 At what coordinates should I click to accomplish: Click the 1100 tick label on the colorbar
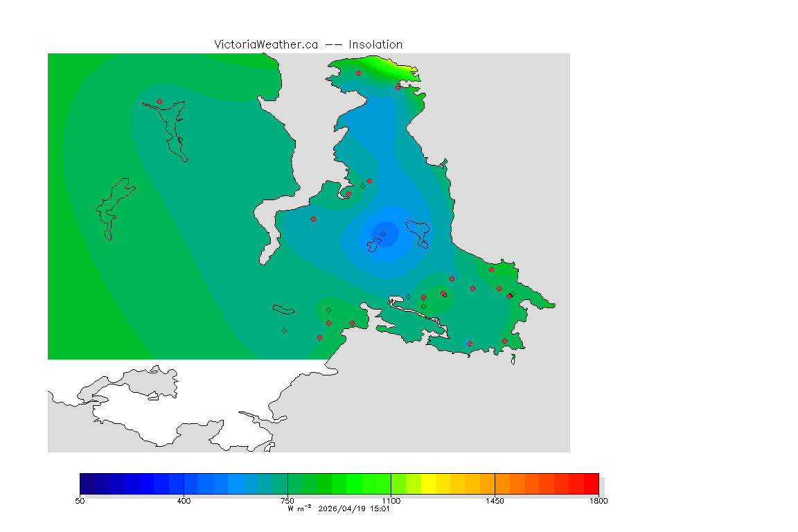[391, 500]
